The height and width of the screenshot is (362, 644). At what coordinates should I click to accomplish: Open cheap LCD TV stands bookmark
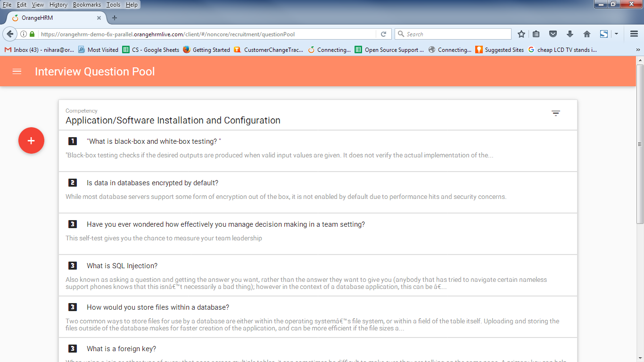(x=562, y=49)
